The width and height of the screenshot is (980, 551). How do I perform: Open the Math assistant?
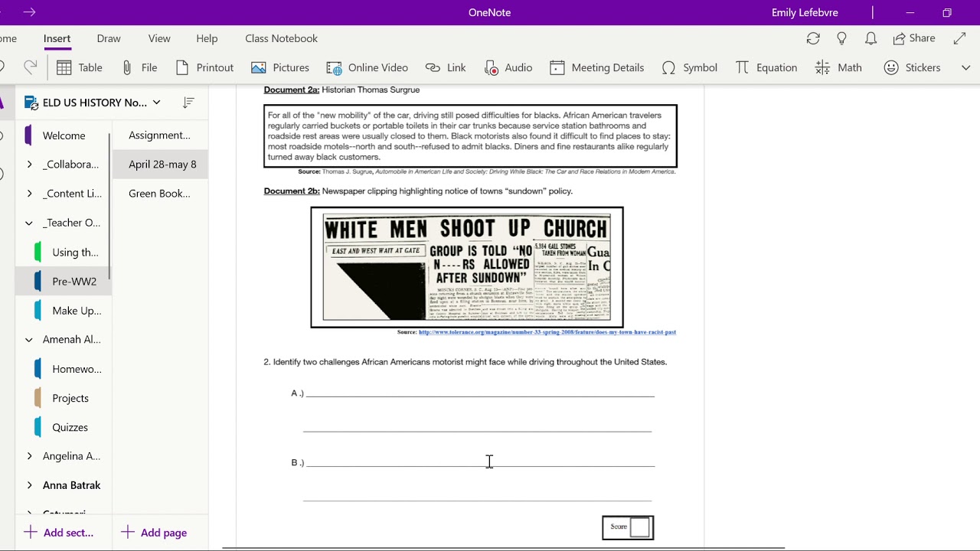pyautogui.click(x=838, y=67)
